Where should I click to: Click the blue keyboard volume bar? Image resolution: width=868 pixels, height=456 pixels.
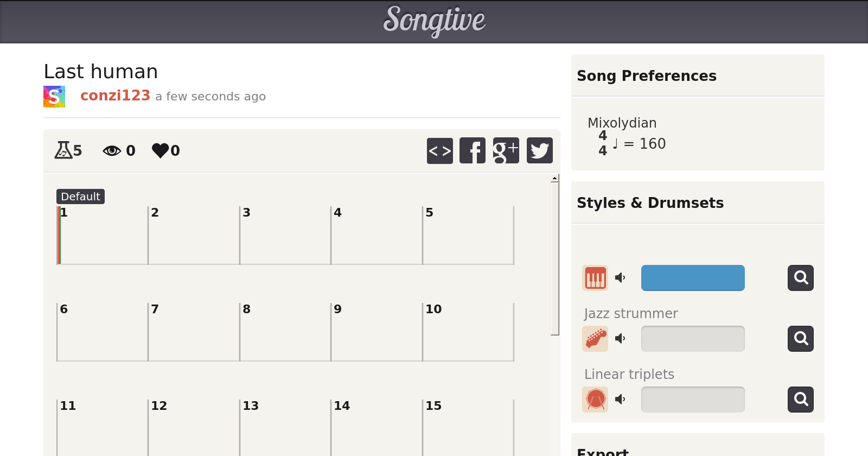[x=693, y=278]
